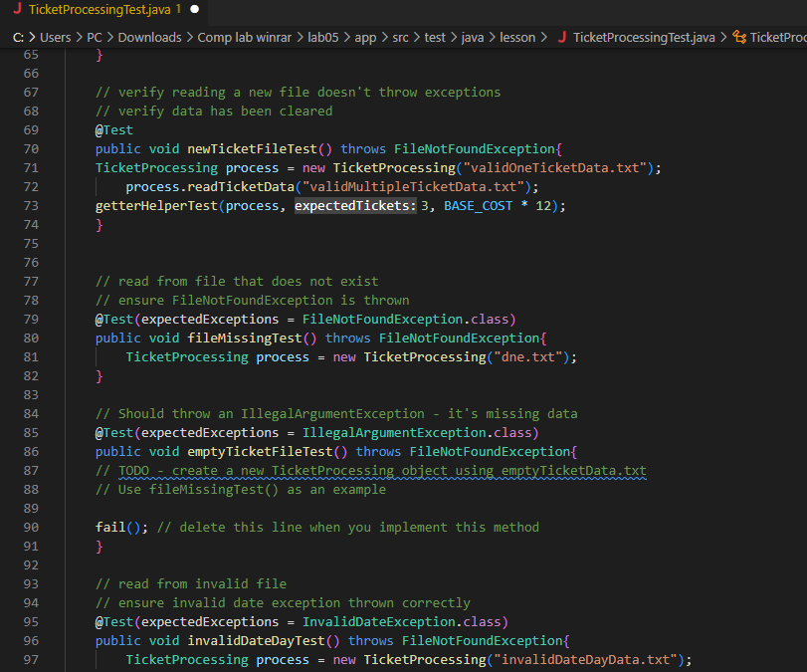Screen dimensions: 807x672
Task: Click IllegalArgumentException.class on line 85
Action: 416,432
